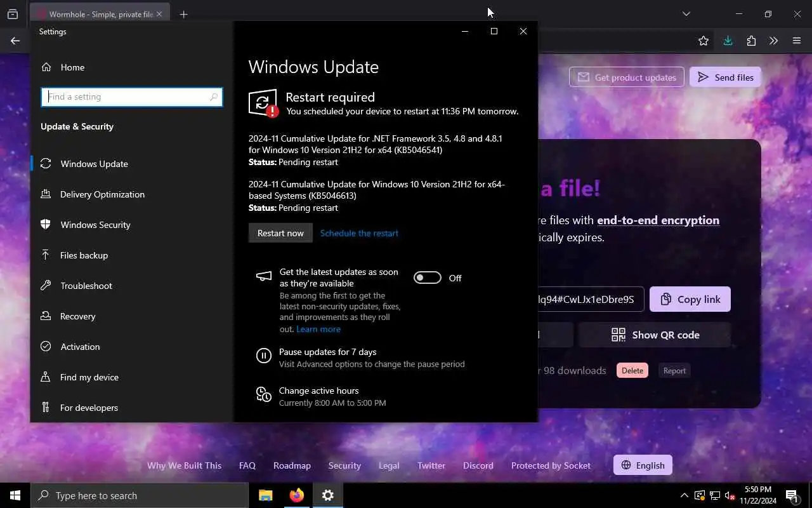Viewport: 812px width, 508px height.
Task: Expand more tools chevrons in Firefox toolbar
Action: (x=773, y=41)
